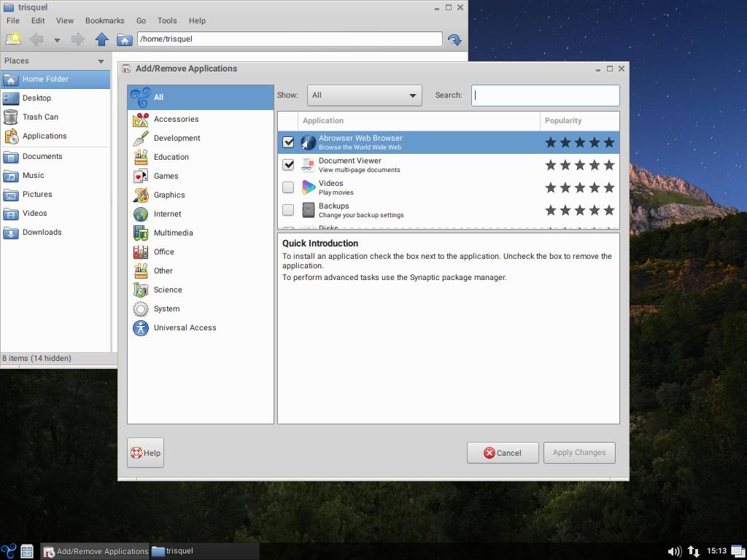Image resolution: width=747 pixels, height=560 pixels.
Task: Switch to the trisquel window in the taskbar
Action: 205,551
